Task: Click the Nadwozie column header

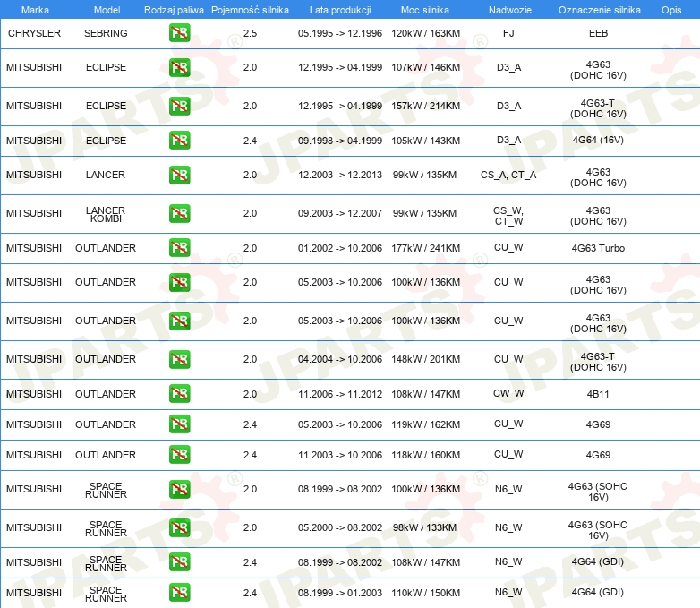Action: click(510, 10)
